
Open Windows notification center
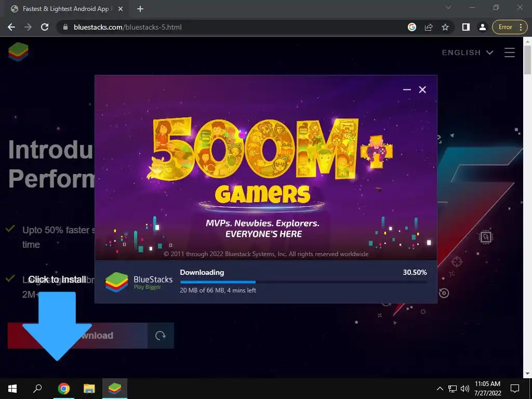point(515,389)
